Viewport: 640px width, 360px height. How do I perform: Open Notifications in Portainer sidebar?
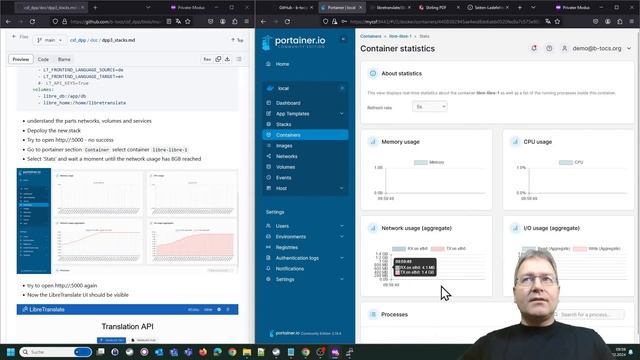289,269
